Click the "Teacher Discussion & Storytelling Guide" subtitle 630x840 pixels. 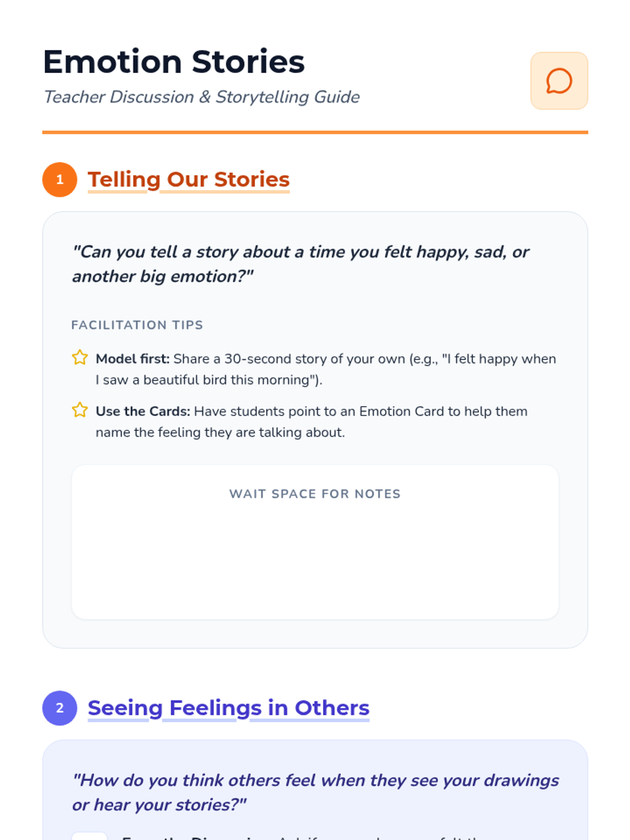click(x=202, y=97)
